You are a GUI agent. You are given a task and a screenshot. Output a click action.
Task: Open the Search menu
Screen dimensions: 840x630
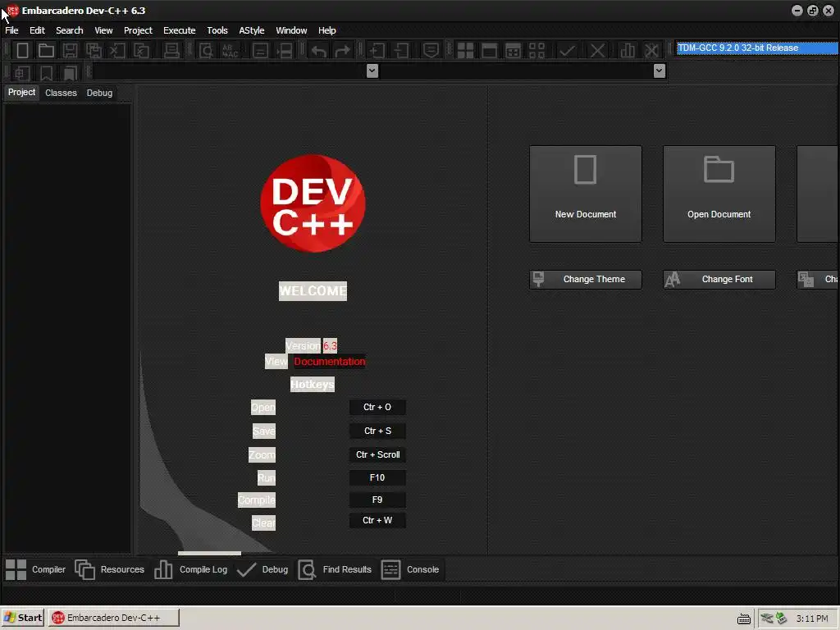point(70,30)
